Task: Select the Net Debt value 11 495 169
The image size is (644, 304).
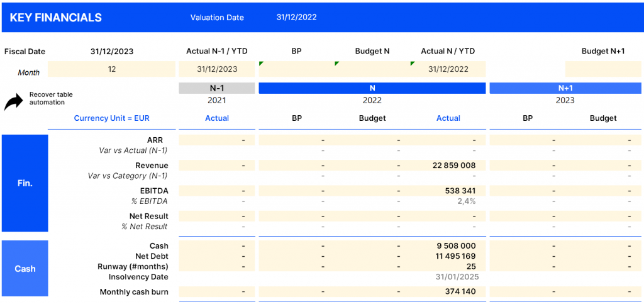Action: pos(455,256)
